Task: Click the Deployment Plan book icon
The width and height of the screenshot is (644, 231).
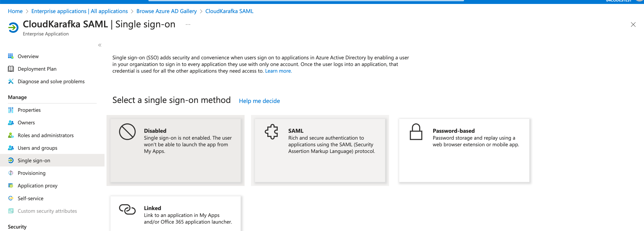Action: coord(11,69)
